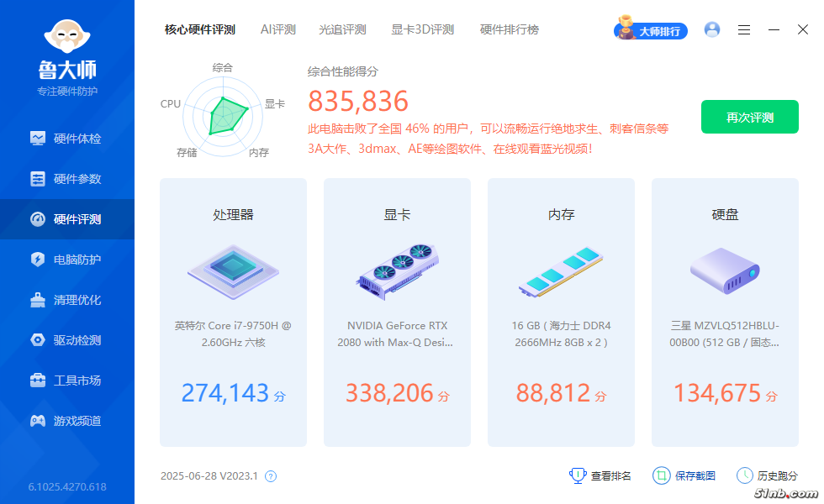Open the 显卡3D评测 tab

[422, 29]
